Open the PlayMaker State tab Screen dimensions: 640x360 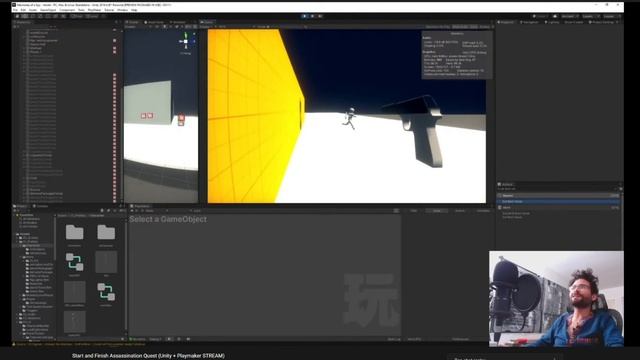[437, 211]
